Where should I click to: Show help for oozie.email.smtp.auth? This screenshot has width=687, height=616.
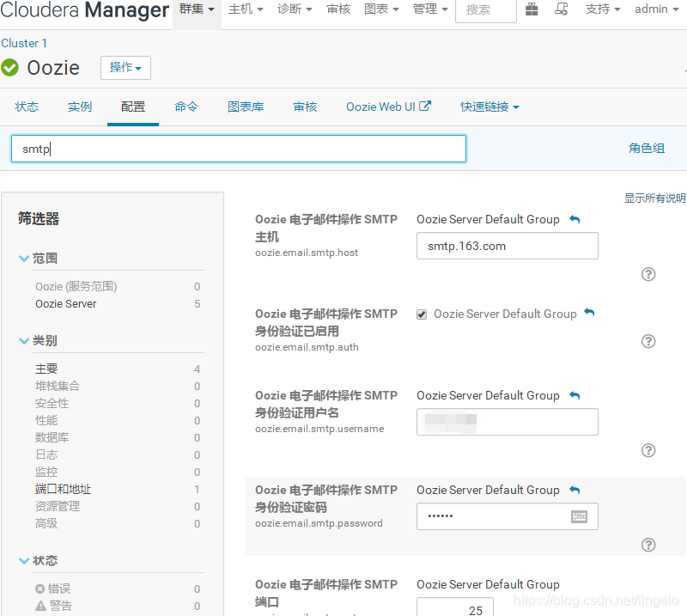pos(648,341)
